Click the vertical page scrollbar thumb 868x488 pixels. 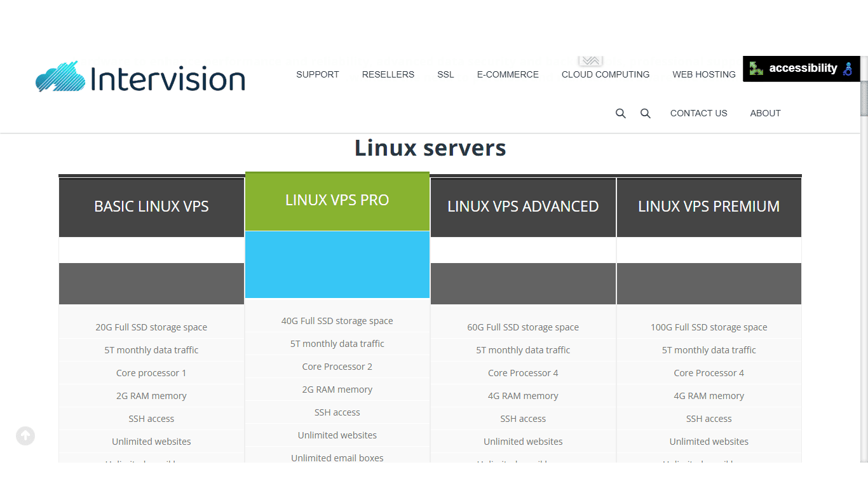click(x=864, y=98)
